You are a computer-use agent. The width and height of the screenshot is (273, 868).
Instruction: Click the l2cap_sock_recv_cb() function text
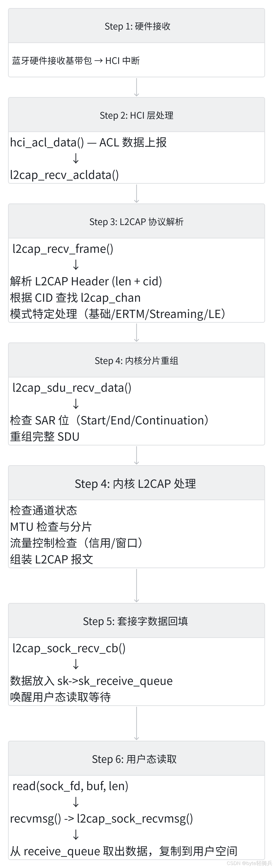point(69,648)
